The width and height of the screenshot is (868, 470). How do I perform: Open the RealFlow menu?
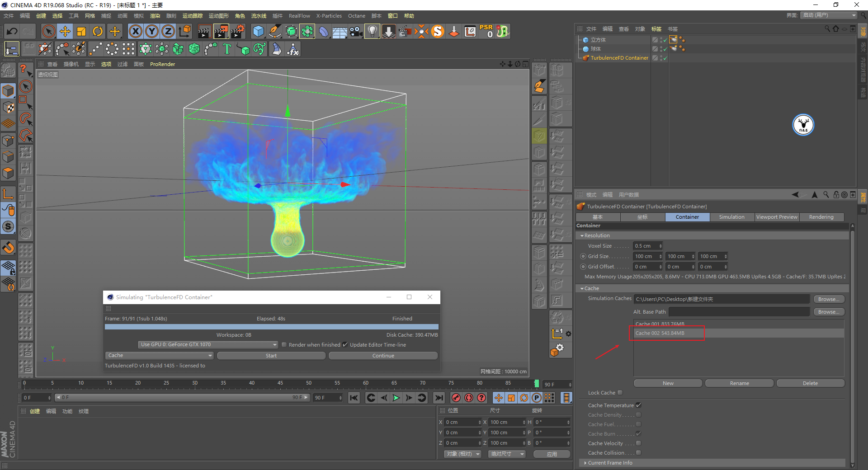[299, 16]
